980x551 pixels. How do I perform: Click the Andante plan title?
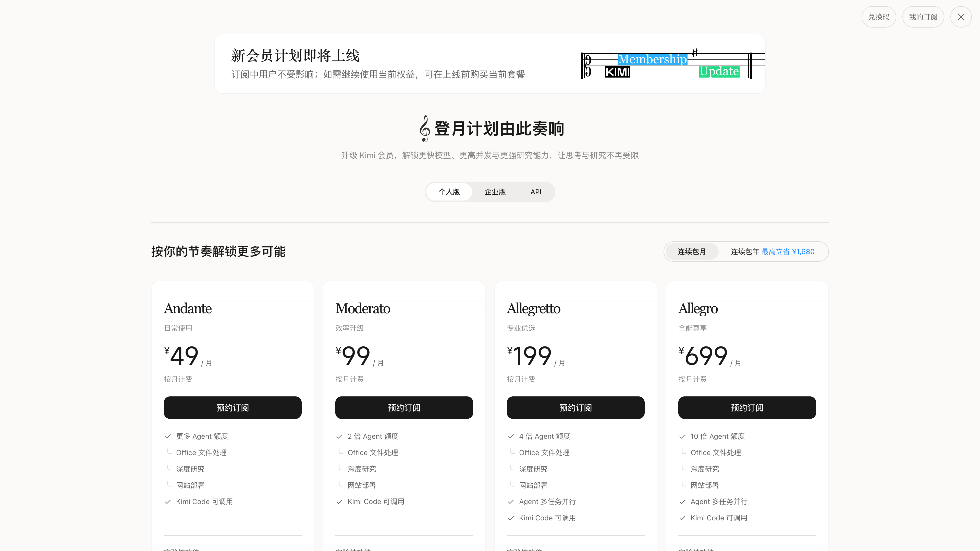pos(188,308)
